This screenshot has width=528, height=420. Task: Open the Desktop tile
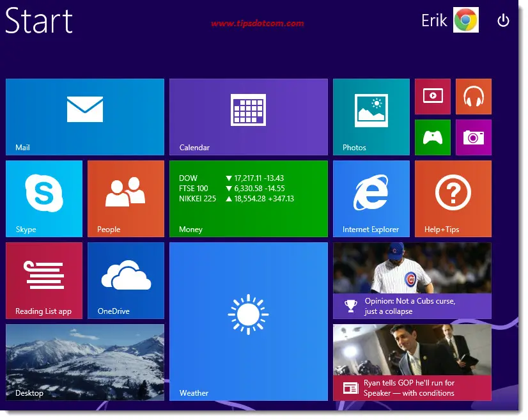click(85, 362)
